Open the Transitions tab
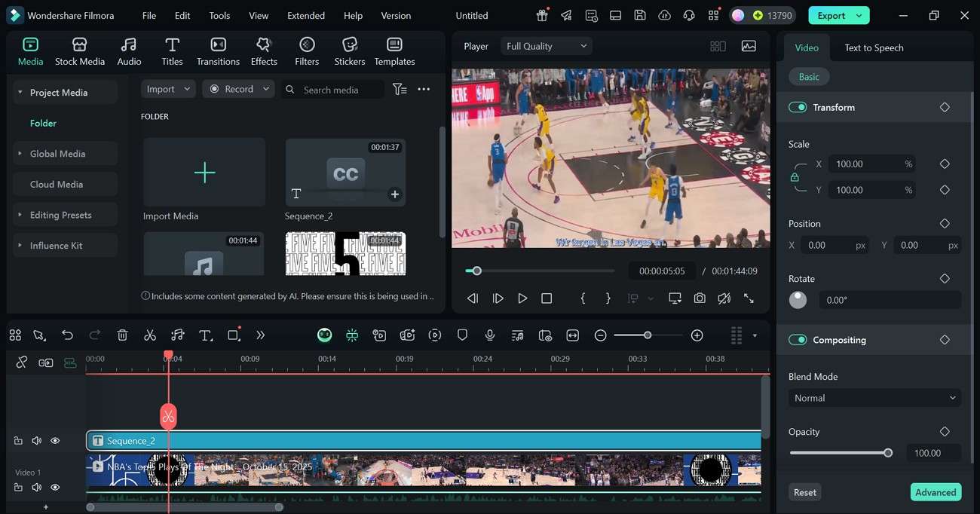Image resolution: width=980 pixels, height=514 pixels. point(218,51)
